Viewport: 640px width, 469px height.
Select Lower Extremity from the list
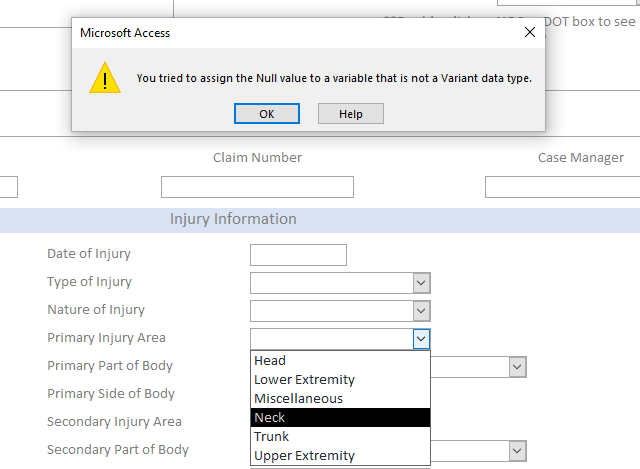point(340,380)
